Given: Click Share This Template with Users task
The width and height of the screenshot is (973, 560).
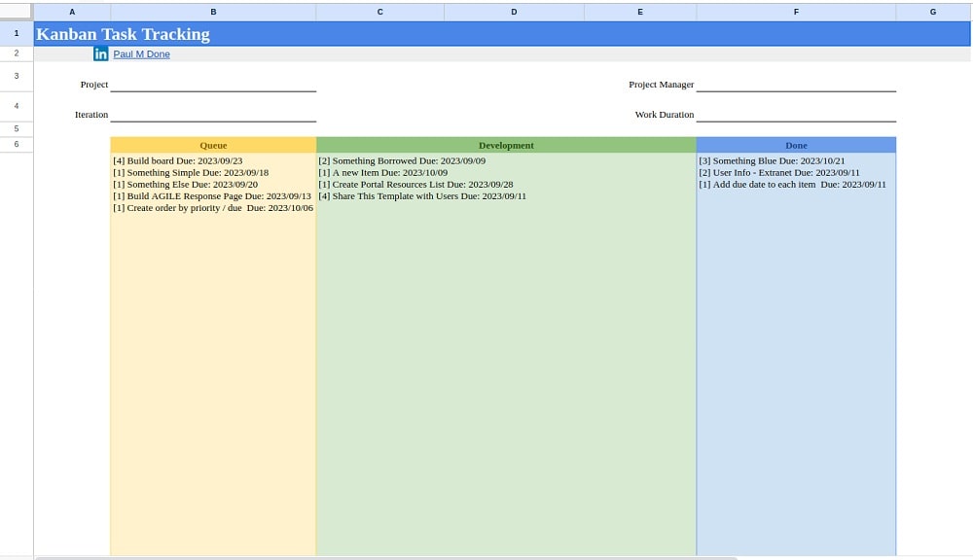Looking at the screenshot, I should coord(422,196).
